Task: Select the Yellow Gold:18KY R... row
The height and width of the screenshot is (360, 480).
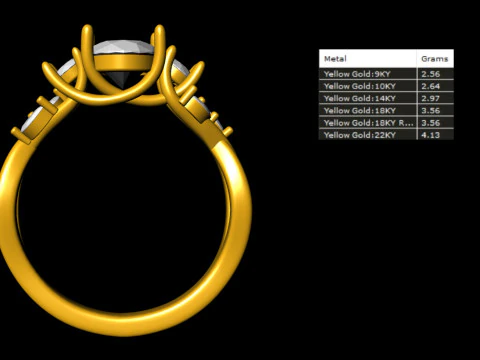Action: [386, 123]
